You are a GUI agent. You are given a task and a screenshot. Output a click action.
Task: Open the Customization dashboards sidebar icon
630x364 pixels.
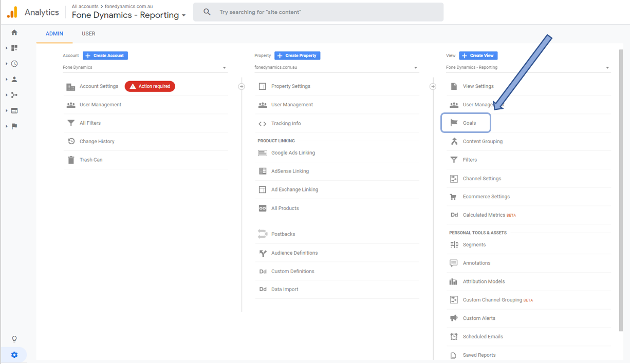14,48
